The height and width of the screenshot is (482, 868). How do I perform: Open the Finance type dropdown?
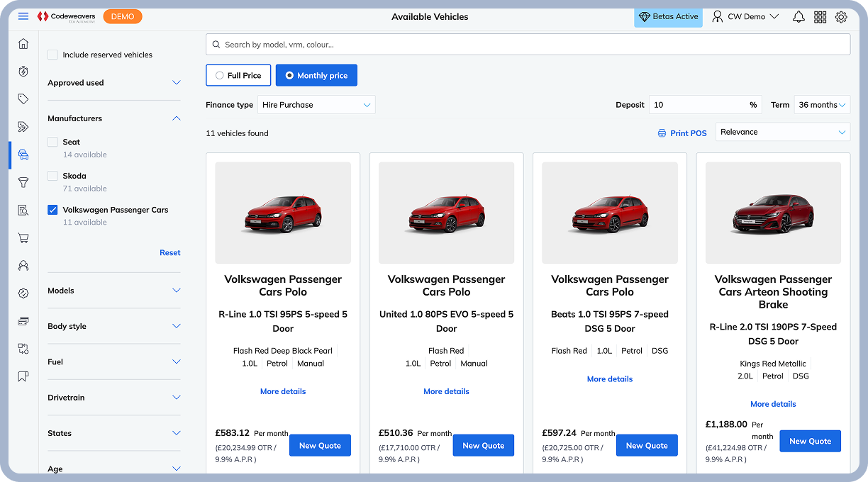point(316,105)
